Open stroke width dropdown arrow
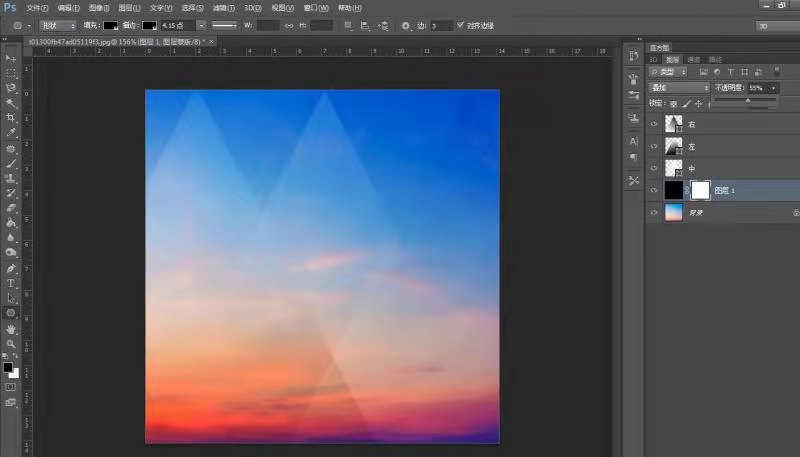800x457 pixels. 202,26
